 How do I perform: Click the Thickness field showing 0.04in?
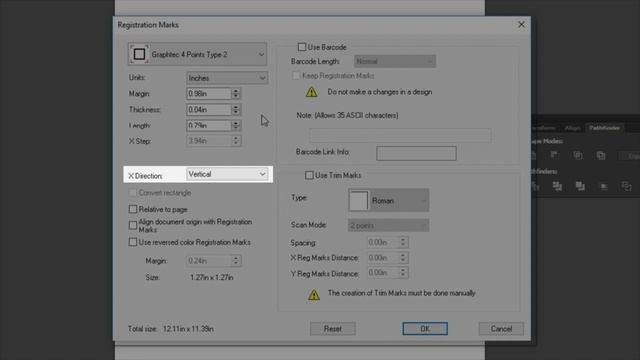209,109
